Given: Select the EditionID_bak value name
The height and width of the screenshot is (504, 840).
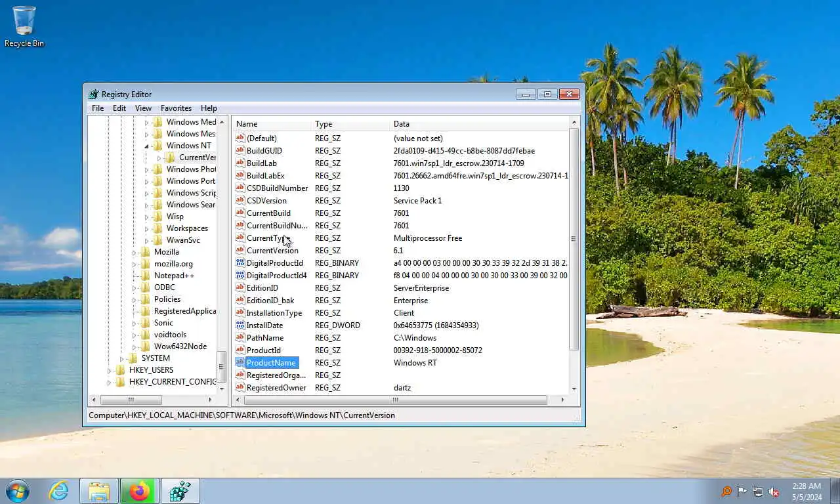Looking at the screenshot, I should (x=270, y=301).
